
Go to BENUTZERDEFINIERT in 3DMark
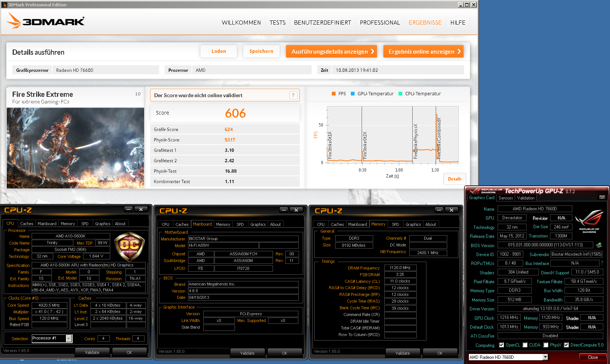click(323, 23)
